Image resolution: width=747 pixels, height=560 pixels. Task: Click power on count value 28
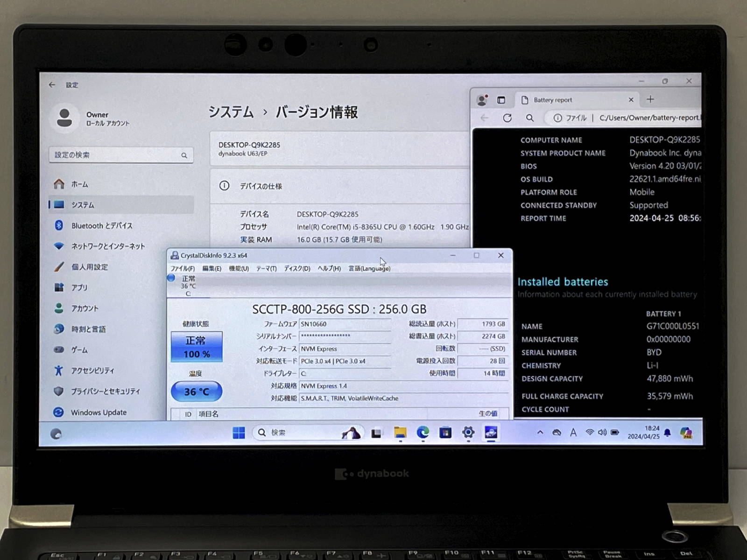pos(483,361)
